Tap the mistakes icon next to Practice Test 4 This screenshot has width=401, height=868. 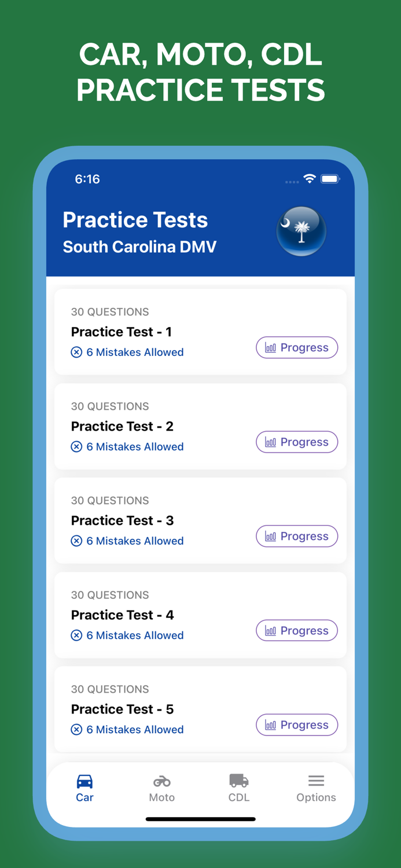pyautogui.click(x=76, y=635)
